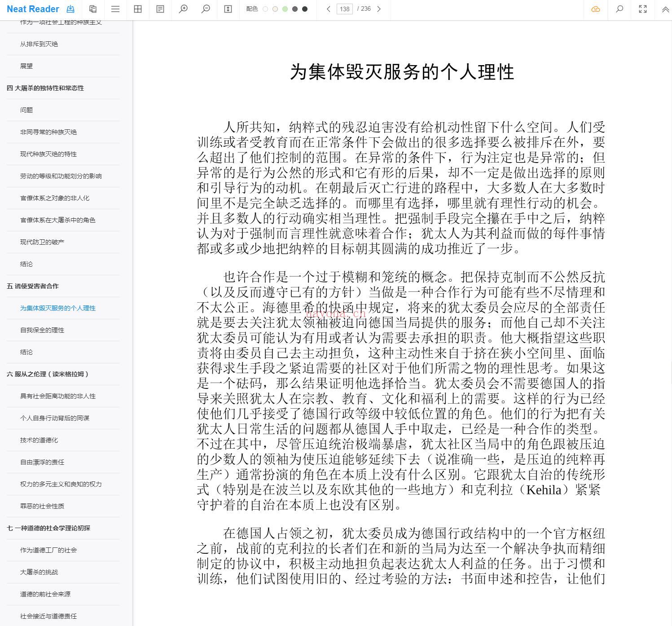Open chapter 作为道德工厂的社会
This screenshot has height=626, width=672.
[x=48, y=550]
